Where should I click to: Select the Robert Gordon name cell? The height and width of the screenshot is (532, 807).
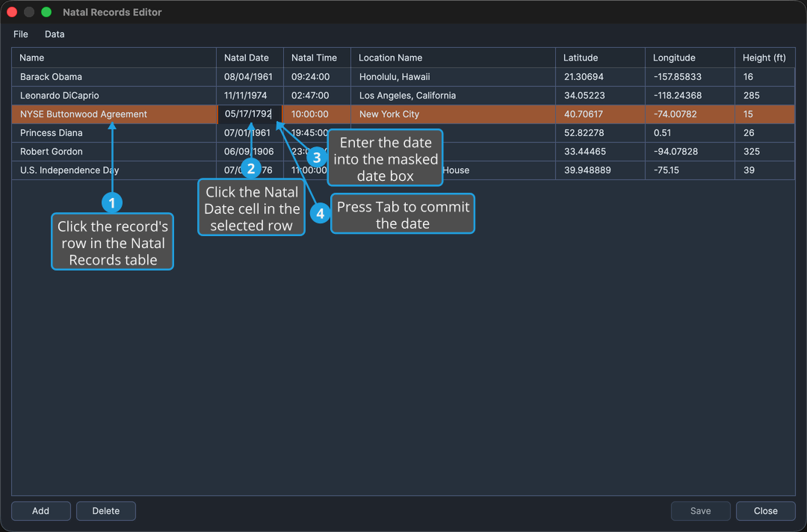click(x=114, y=151)
